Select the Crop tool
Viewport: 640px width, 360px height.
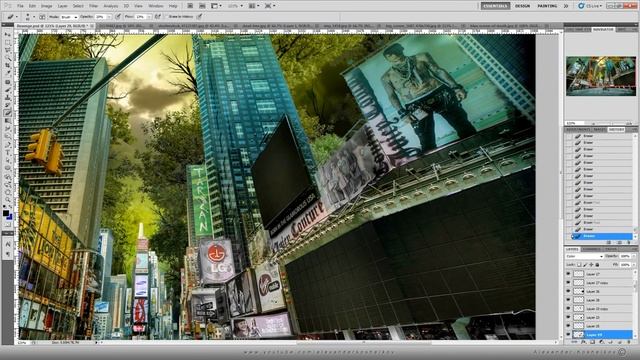pyautogui.click(x=8, y=66)
